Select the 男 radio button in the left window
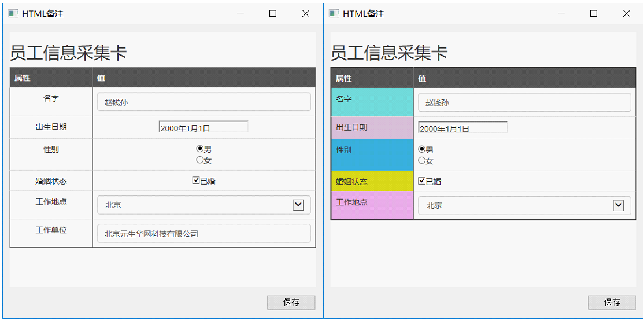Image resolution: width=644 pixels, height=321 pixels. click(x=200, y=149)
